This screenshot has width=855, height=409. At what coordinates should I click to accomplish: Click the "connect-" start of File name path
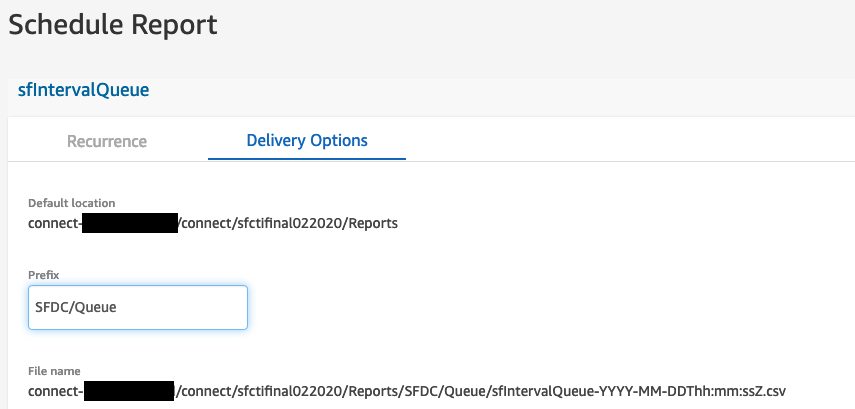56,391
